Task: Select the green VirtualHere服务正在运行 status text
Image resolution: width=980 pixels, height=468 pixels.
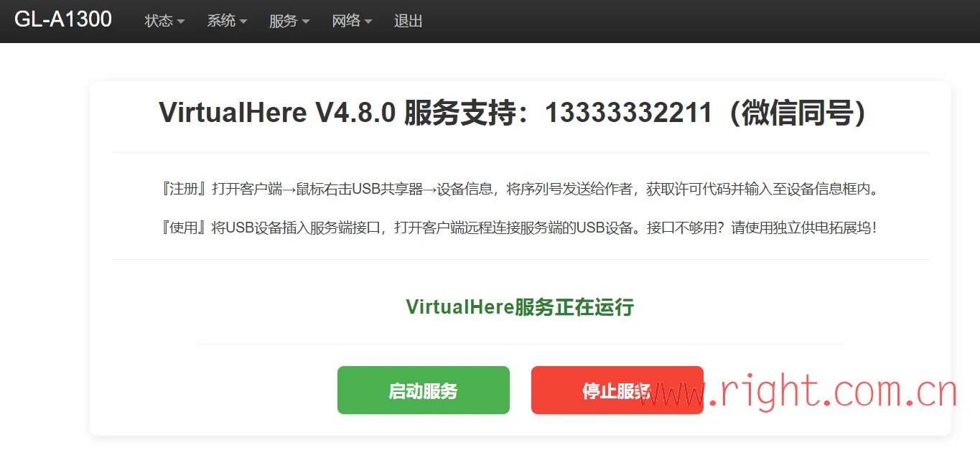Action: [x=520, y=307]
